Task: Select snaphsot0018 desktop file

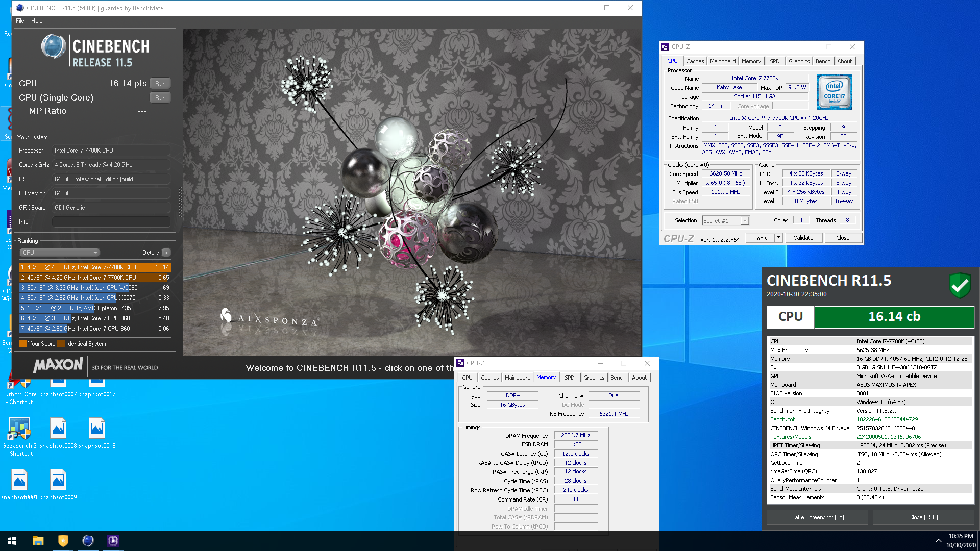Action: [x=97, y=434]
